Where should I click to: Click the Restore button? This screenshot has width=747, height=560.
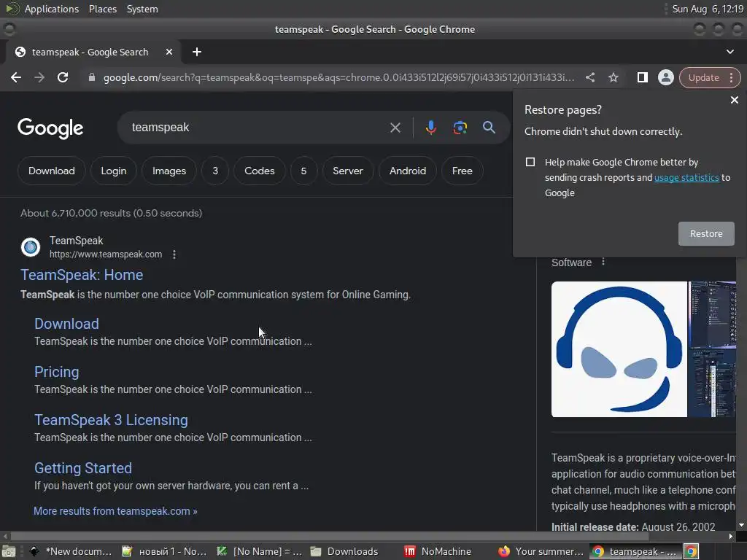(x=706, y=233)
